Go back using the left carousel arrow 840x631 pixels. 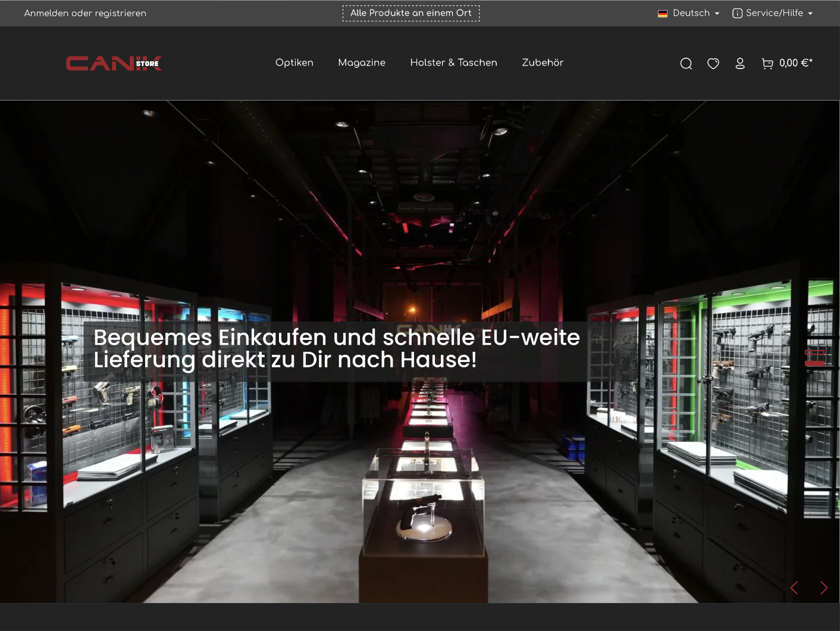794,588
